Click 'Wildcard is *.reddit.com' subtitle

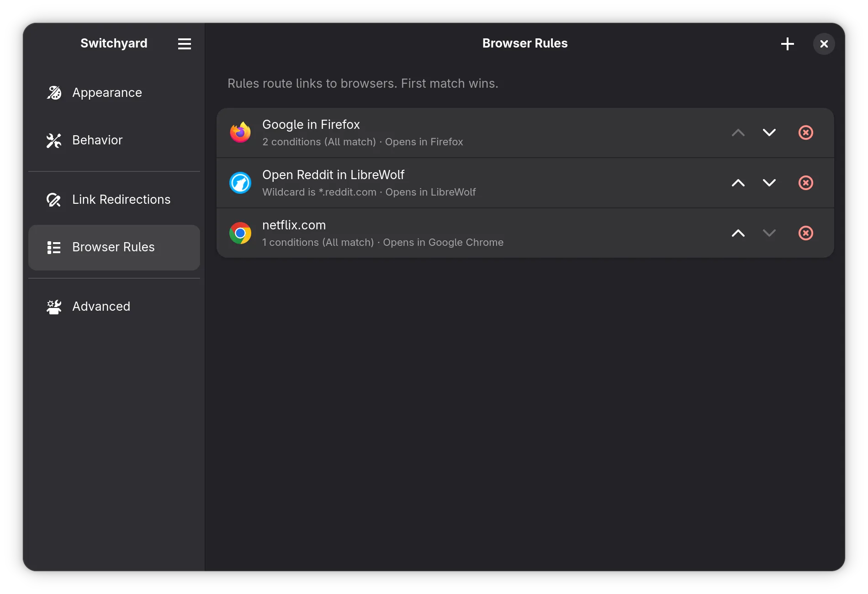click(x=319, y=192)
